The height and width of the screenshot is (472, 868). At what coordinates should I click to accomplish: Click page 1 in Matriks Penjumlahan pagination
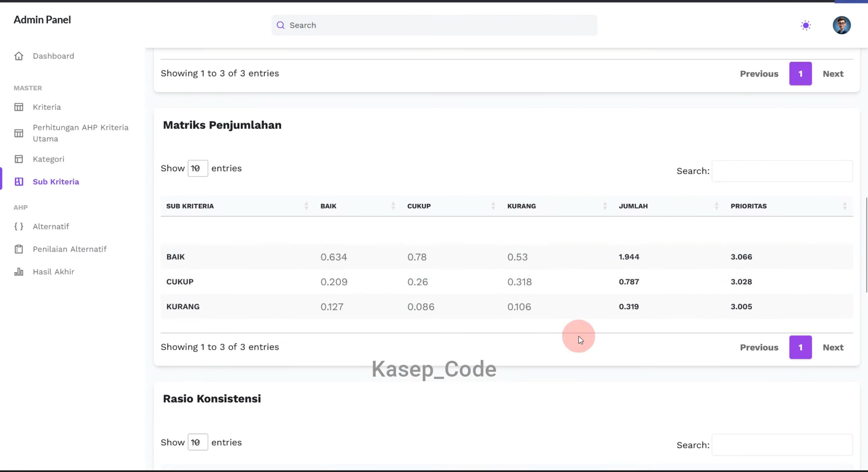pos(801,347)
